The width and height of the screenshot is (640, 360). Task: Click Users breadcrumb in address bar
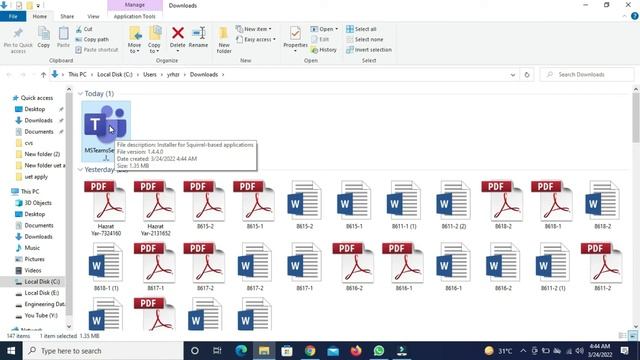point(150,75)
